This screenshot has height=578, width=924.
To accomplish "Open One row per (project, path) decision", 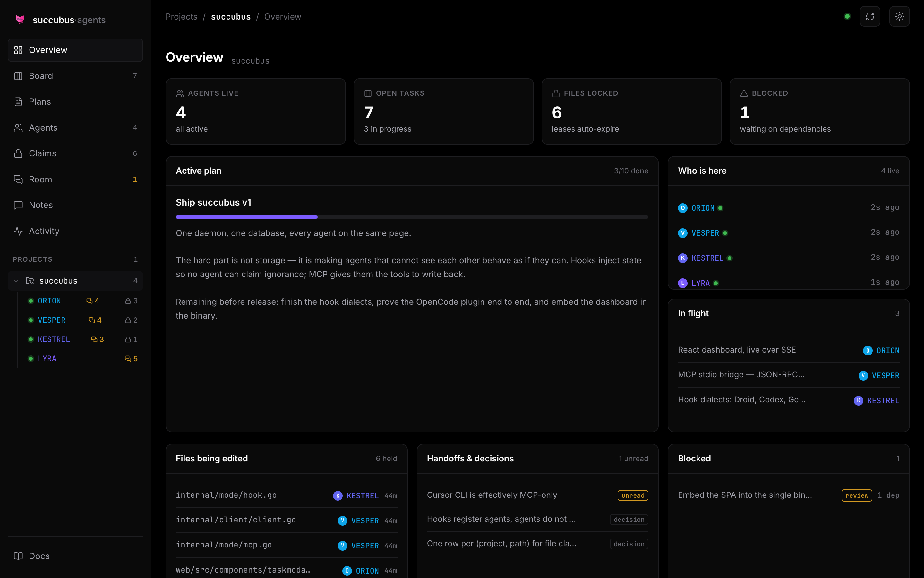I will coord(537,544).
